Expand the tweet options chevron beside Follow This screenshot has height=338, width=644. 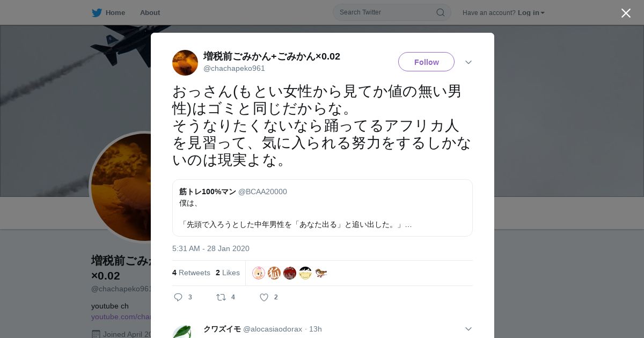469,62
